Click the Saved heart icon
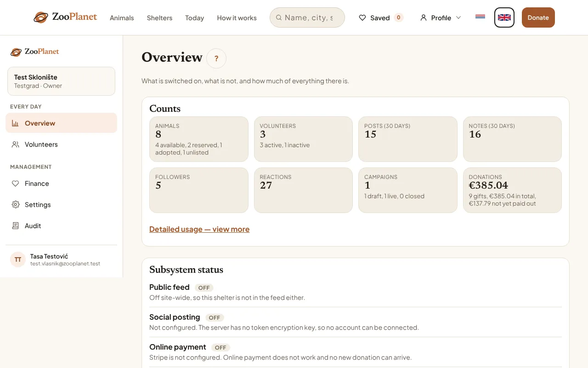This screenshot has height=368, width=588. pyautogui.click(x=362, y=17)
